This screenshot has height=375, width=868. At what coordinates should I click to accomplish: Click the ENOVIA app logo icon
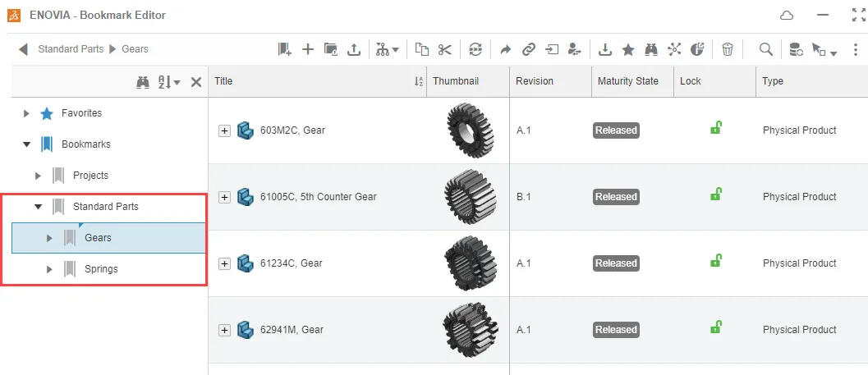pos(14,16)
